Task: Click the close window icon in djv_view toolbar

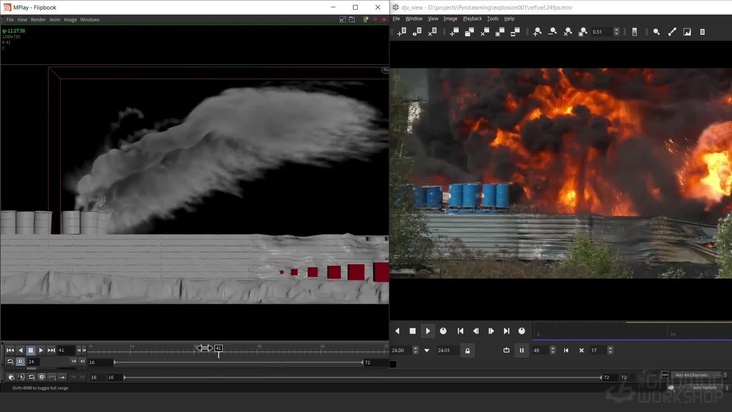Action: point(432,32)
